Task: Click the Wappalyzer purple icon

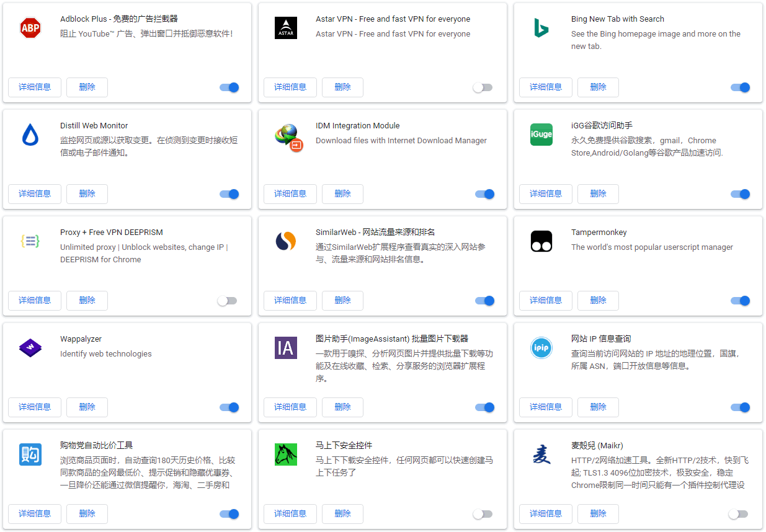Action: click(x=30, y=348)
